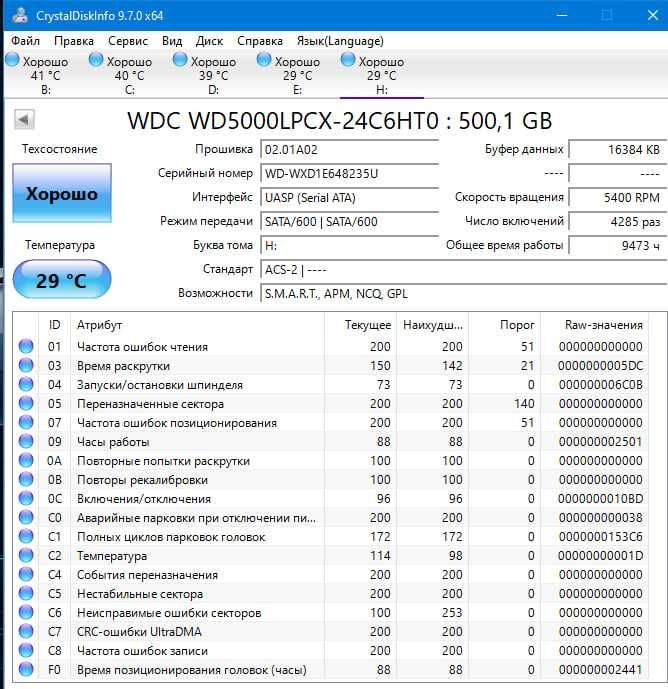The width and height of the screenshot is (668, 689).
Task: Click the serial number field WD-WXD1E648235U
Action: pyautogui.click(x=349, y=174)
